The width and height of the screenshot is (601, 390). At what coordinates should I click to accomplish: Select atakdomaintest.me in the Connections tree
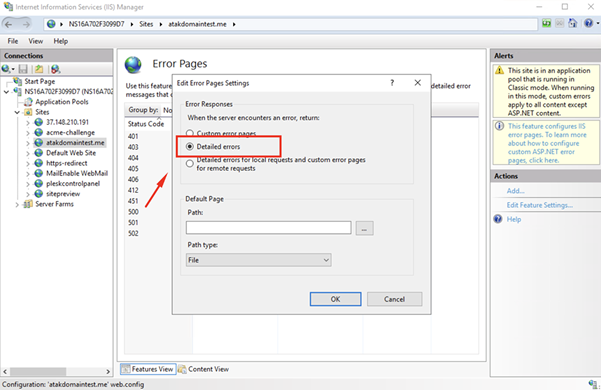[x=75, y=143]
